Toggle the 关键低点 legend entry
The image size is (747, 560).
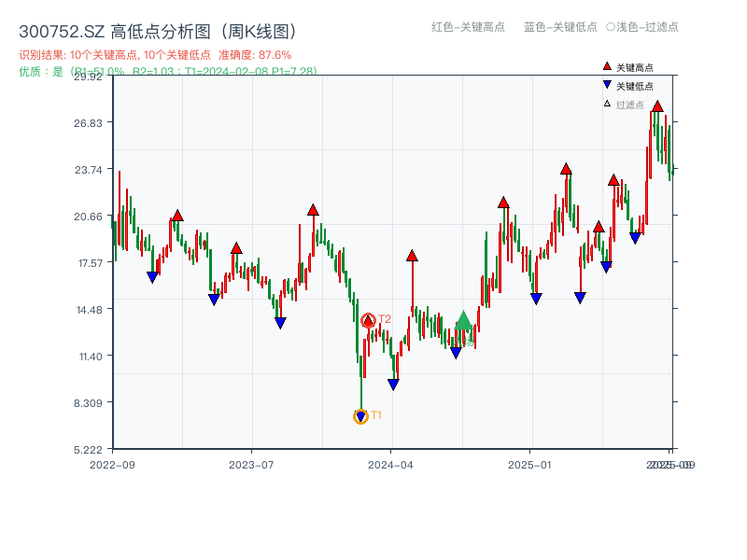[628, 86]
